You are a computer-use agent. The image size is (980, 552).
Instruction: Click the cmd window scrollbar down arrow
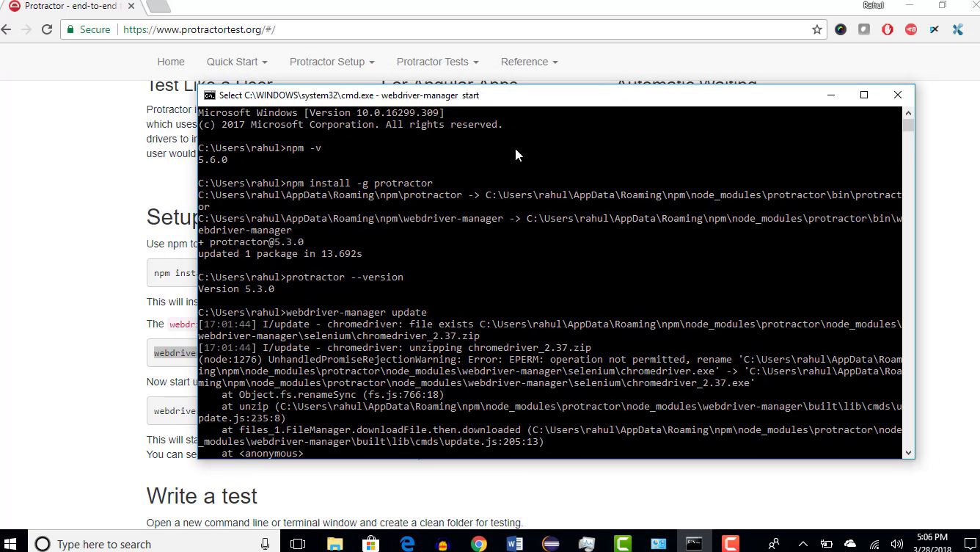pyautogui.click(x=909, y=453)
